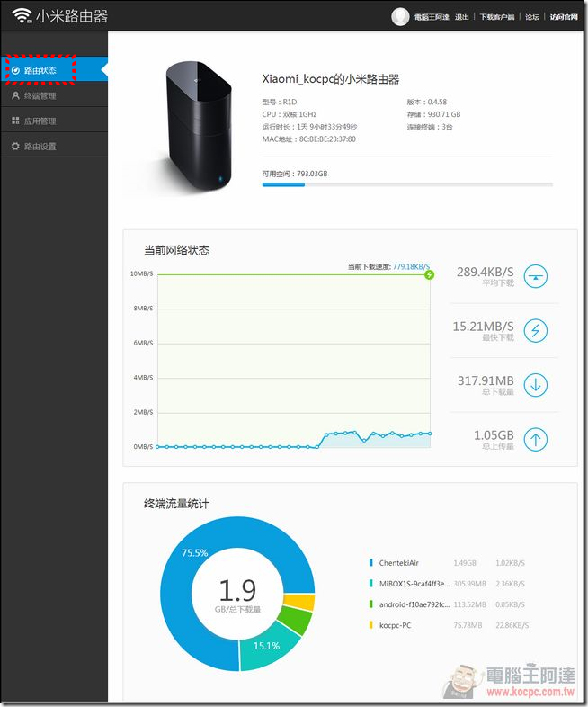Click the total upload arrow icon

(535, 439)
